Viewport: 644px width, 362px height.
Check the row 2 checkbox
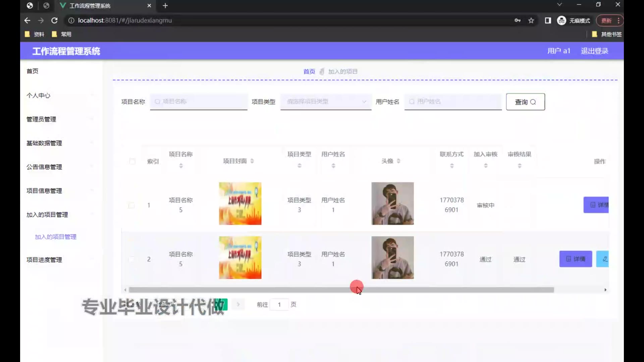[x=131, y=259]
